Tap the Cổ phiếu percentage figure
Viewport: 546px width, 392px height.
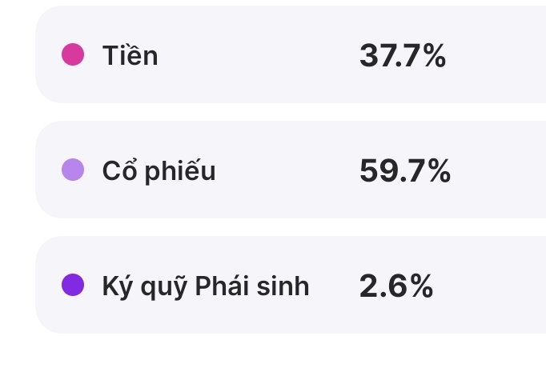404,171
